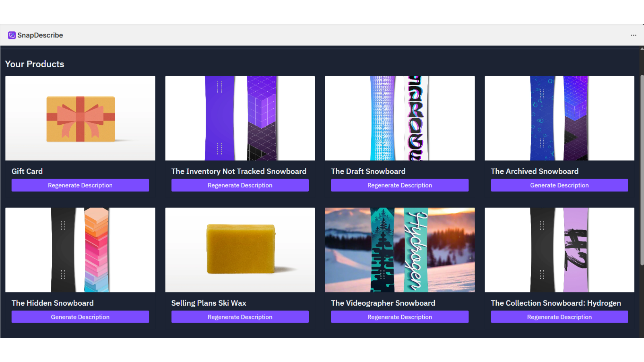Regenerate description for Gift Card

[80, 185]
